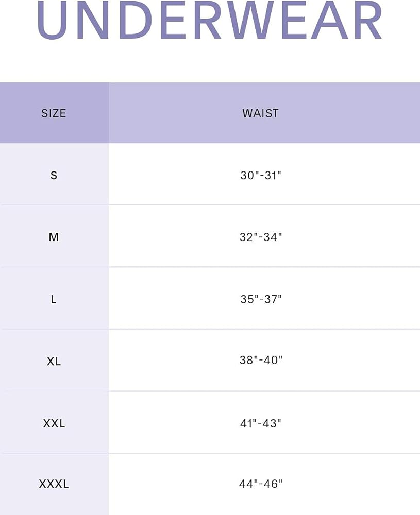This screenshot has width=420, height=515.
Task: Click the SIZE column header
Action: coord(54,113)
